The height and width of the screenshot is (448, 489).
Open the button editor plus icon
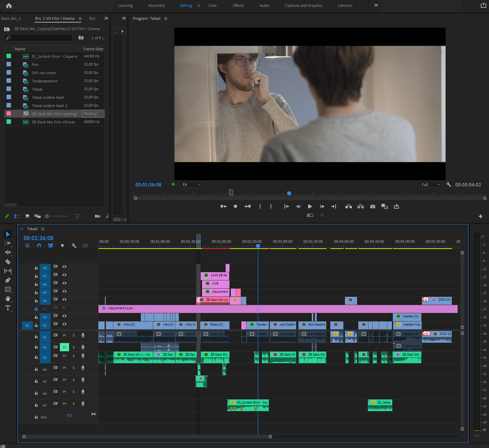[480, 216]
